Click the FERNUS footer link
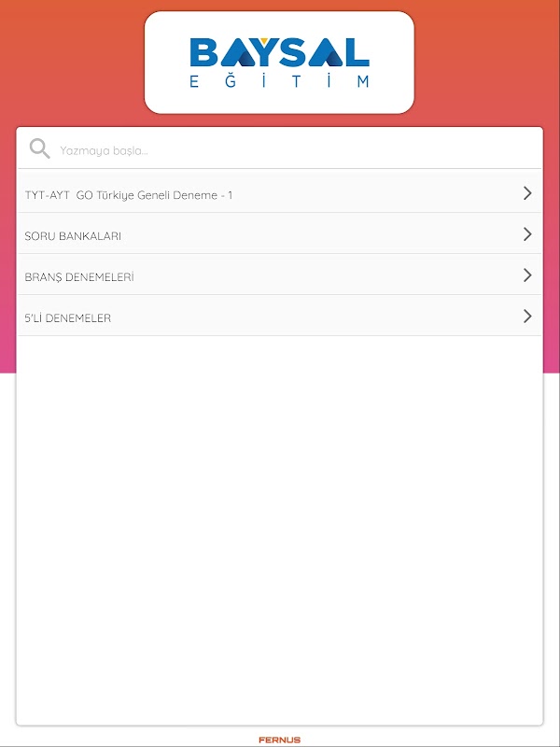Screen dimensions: 560x747 coord(279,740)
